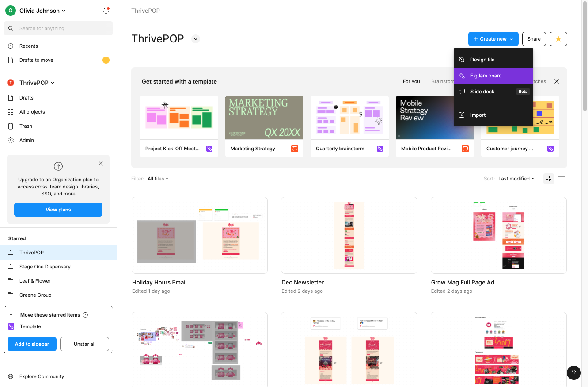
Task: Click the Slide deck icon in menu
Action: click(462, 92)
